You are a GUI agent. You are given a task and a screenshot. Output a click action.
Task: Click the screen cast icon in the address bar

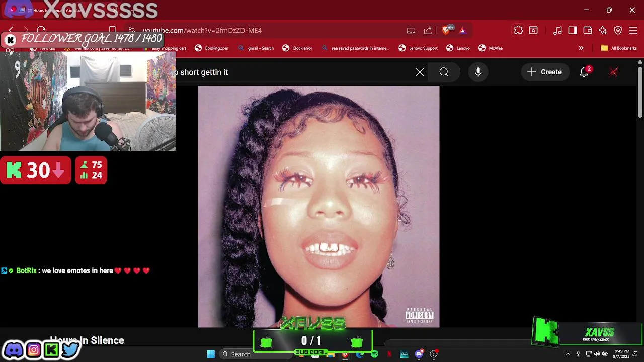[411, 30]
